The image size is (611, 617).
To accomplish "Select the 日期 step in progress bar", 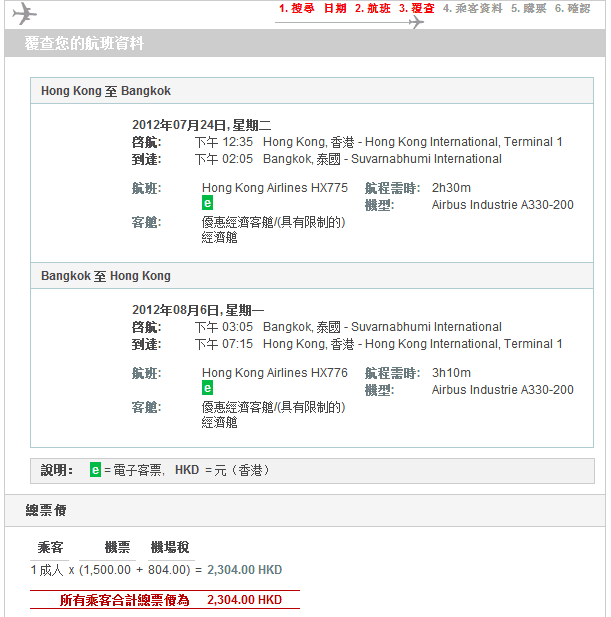I will (x=335, y=8).
